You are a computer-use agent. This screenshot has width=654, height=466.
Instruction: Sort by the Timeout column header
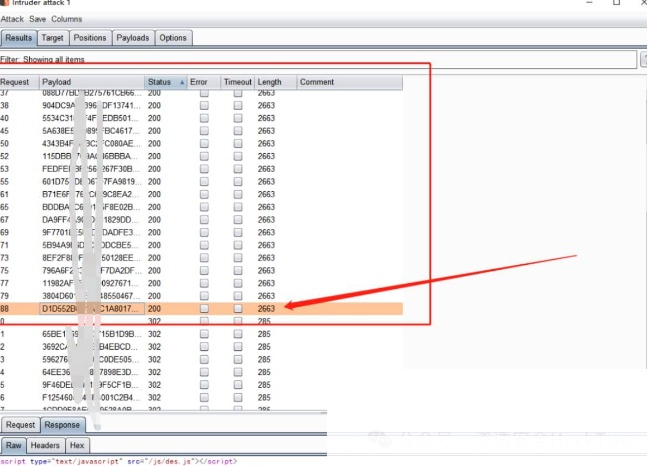click(x=238, y=82)
